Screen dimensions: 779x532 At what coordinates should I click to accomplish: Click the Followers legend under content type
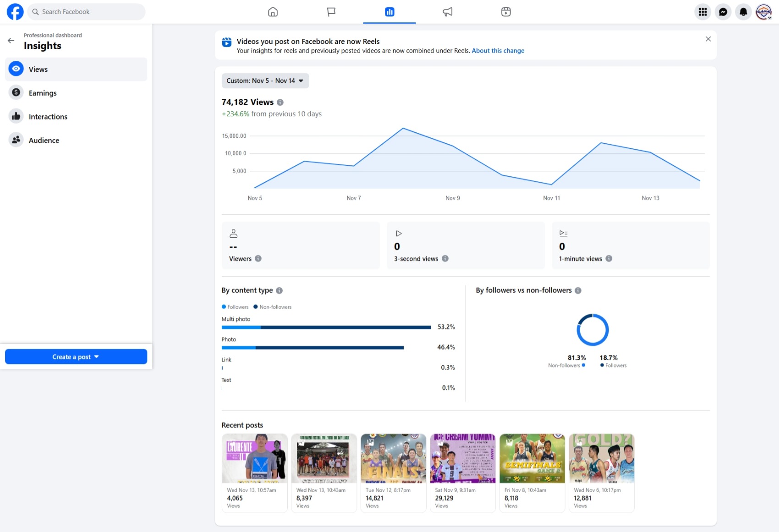click(235, 307)
